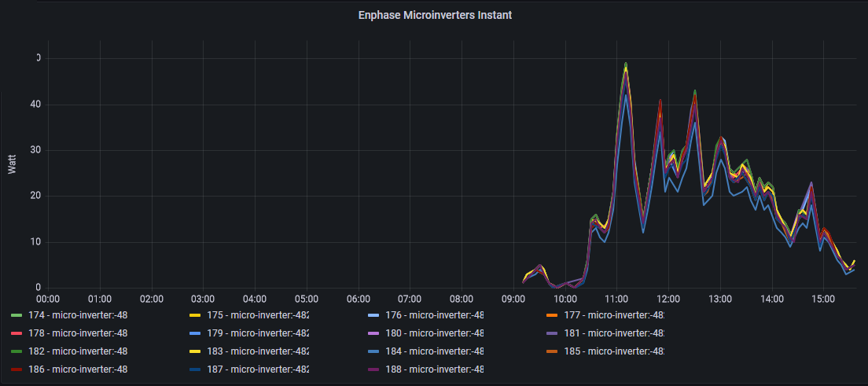This screenshot has width=868, height=386.
Task: Open the Enphase Microinverters Instant panel title
Action: (435, 16)
